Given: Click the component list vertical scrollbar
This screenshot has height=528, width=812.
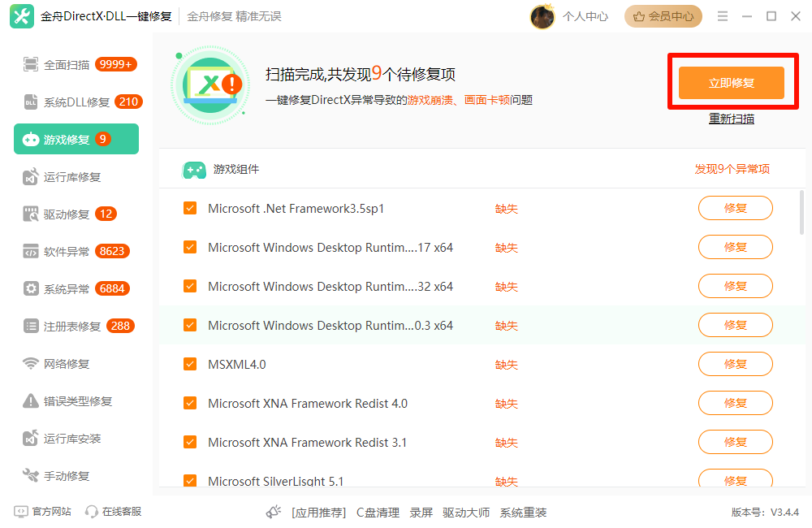Looking at the screenshot, I should 801,213.
